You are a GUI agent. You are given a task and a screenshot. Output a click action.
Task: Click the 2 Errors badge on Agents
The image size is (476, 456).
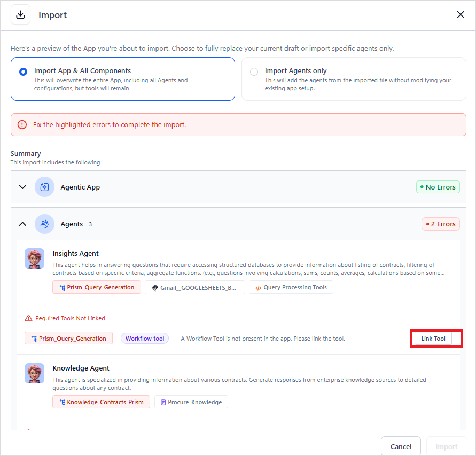tap(441, 224)
